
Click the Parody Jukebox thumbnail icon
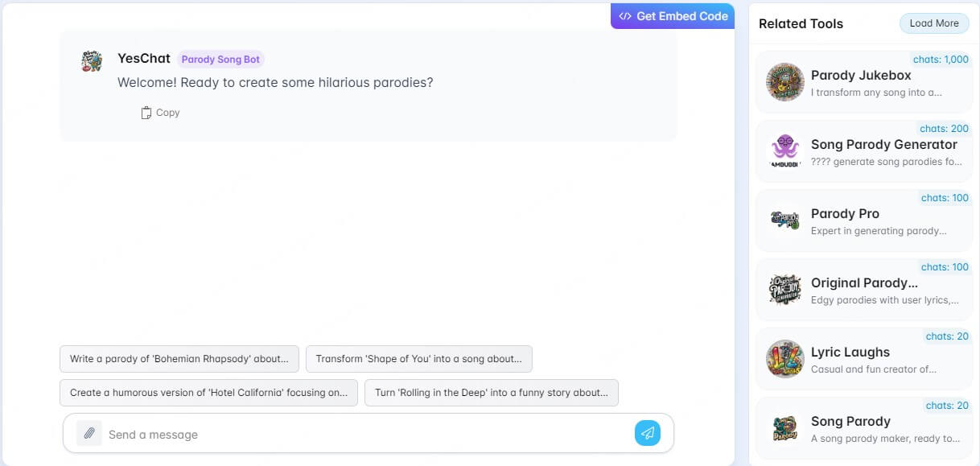(x=784, y=81)
